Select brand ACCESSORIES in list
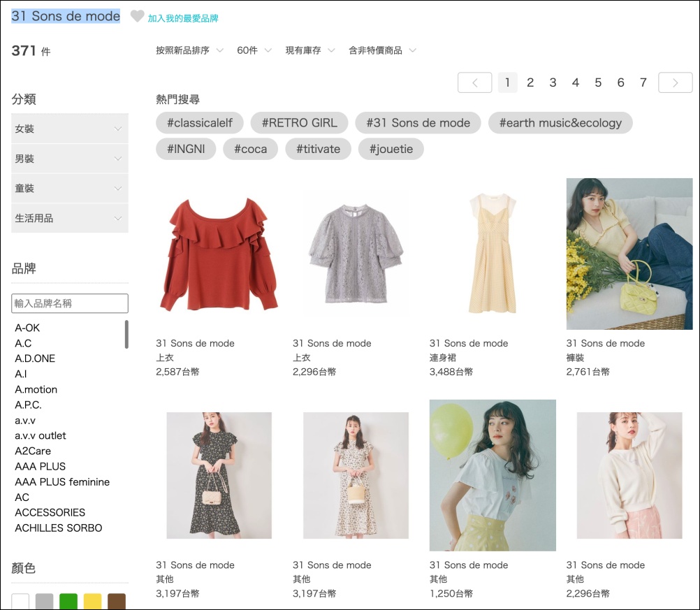 [50, 513]
